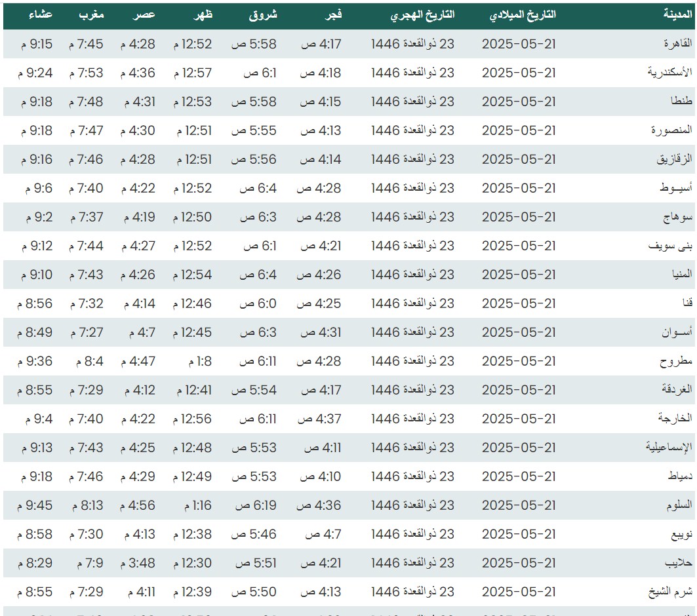
Task: Click the عصر column header
Action: click(x=144, y=14)
